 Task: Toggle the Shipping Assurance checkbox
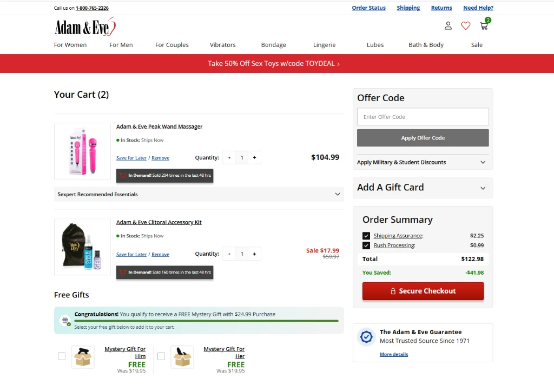366,236
